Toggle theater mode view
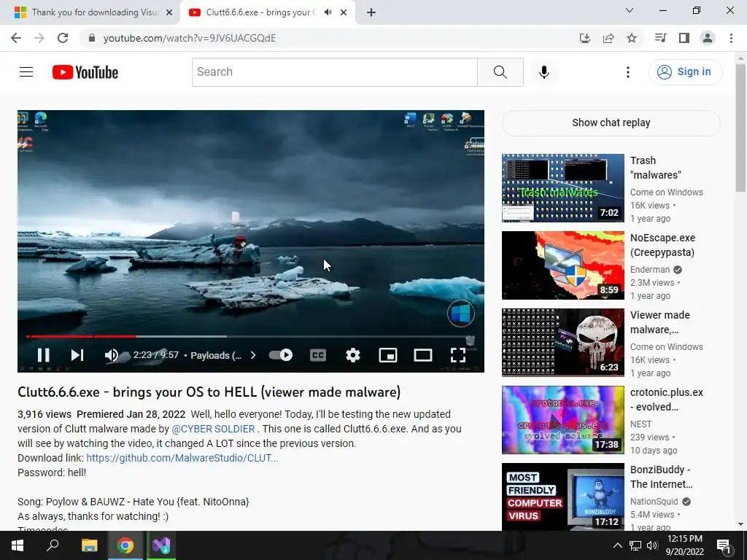 [423, 355]
